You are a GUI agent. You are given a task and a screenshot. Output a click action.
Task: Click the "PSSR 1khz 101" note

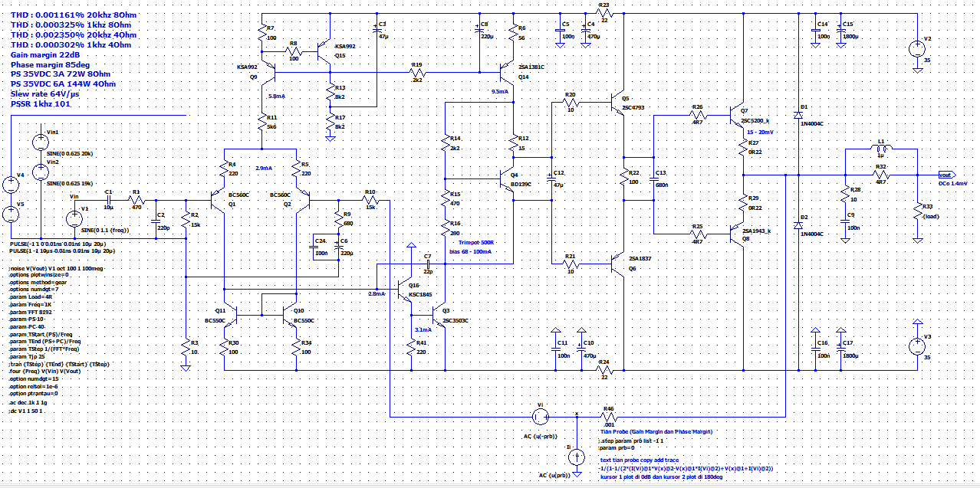41,103
